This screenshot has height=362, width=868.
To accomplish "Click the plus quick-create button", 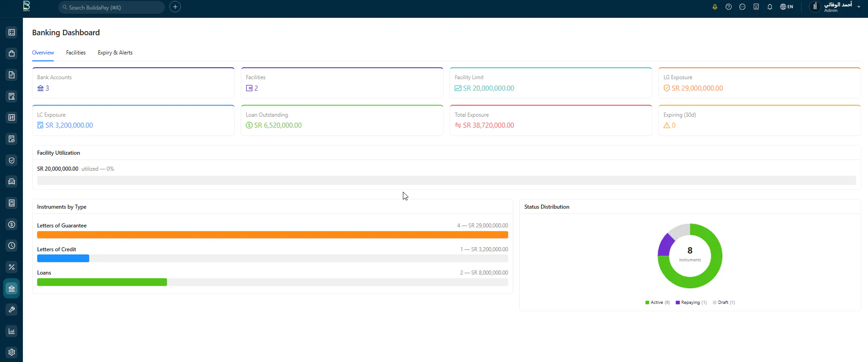I will click(175, 7).
